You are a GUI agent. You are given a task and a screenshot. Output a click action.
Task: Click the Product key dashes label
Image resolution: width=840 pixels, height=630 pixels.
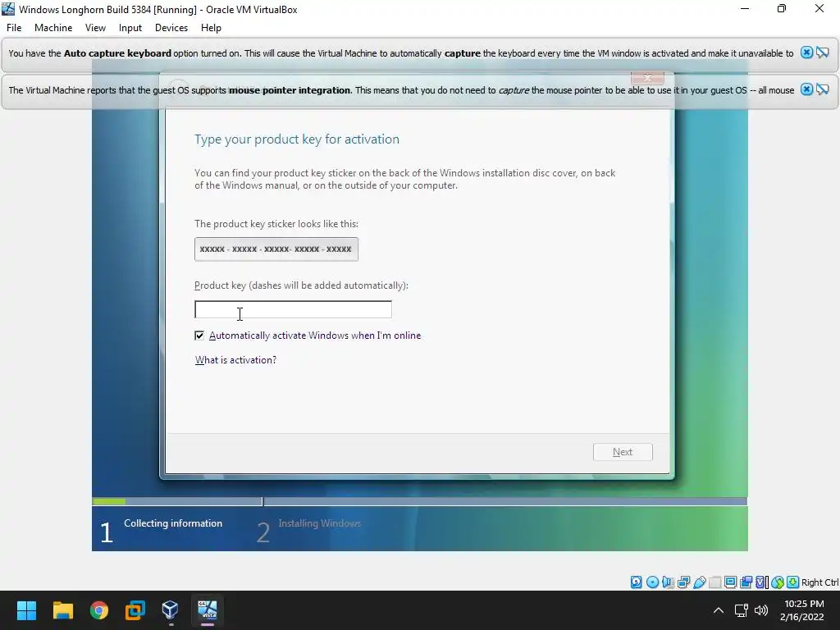301,285
